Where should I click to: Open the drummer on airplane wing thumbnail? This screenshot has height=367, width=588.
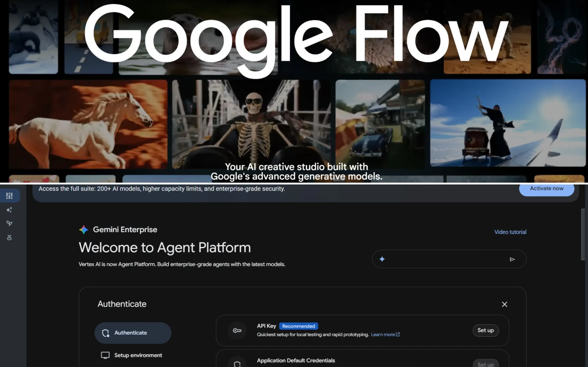pos(508,123)
